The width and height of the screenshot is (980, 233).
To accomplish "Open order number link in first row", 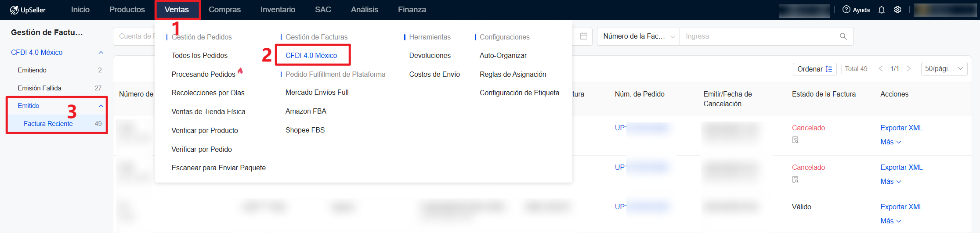I will 642,128.
